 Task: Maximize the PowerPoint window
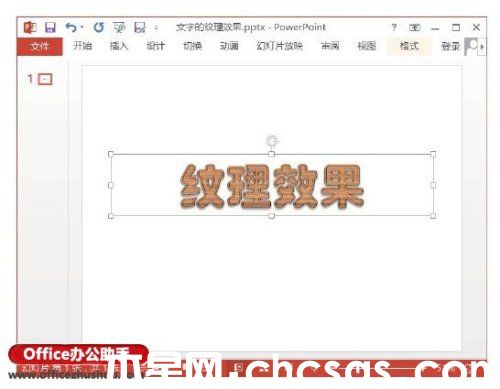point(456,27)
